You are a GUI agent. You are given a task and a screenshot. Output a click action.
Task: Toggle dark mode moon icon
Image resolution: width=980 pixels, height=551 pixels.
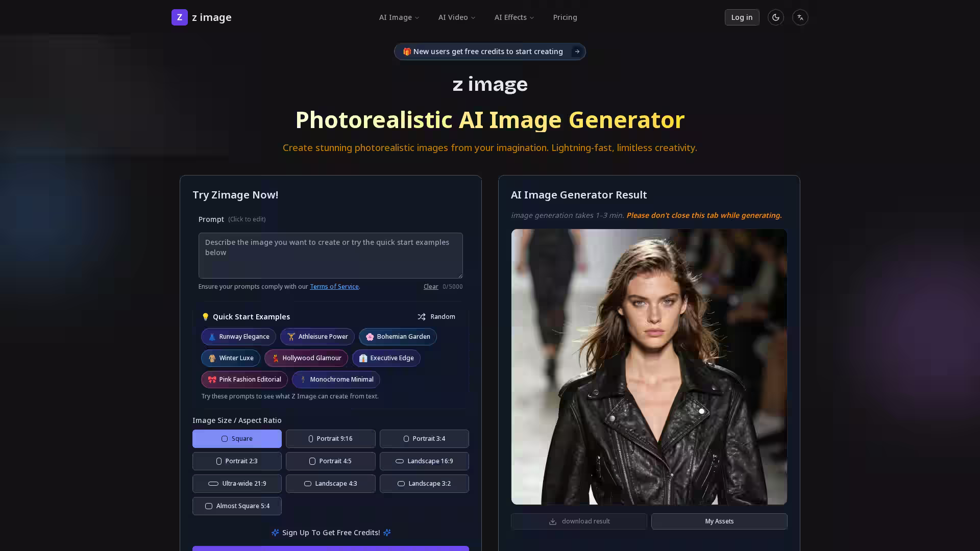tap(775, 17)
